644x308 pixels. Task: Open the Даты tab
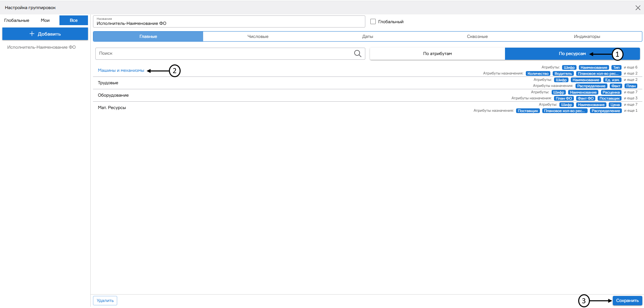point(367,37)
